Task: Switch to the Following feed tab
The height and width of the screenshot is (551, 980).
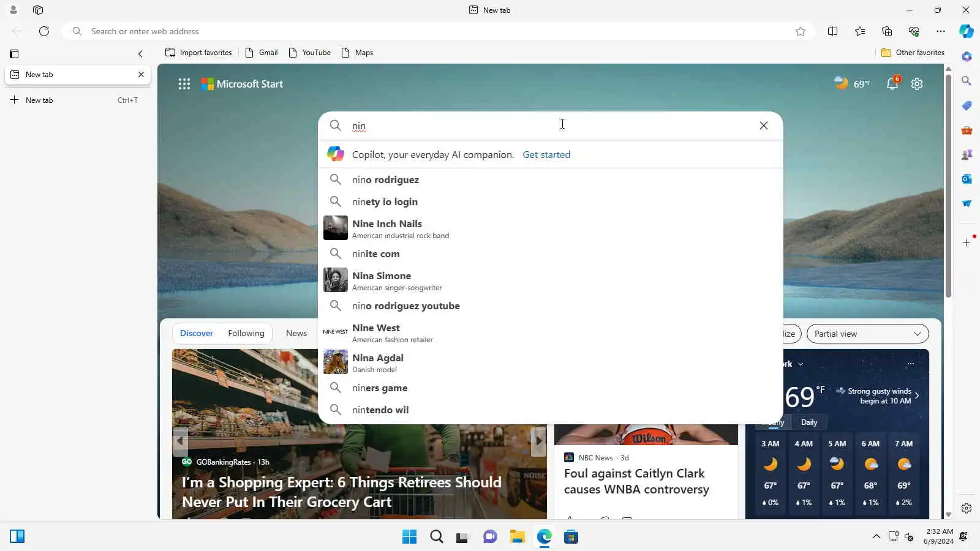Action: click(x=246, y=333)
